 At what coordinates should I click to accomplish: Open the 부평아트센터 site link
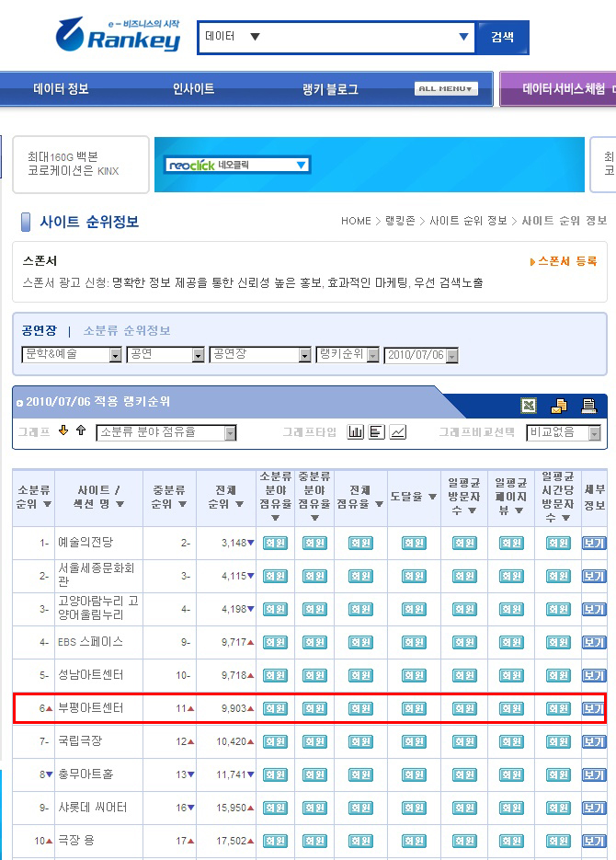[x=91, y=708]
